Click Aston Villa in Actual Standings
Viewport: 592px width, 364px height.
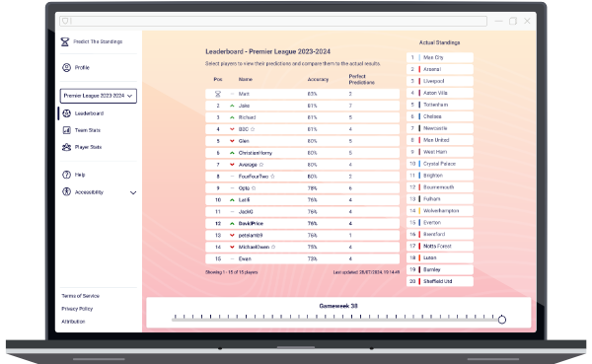coord(440,93)
